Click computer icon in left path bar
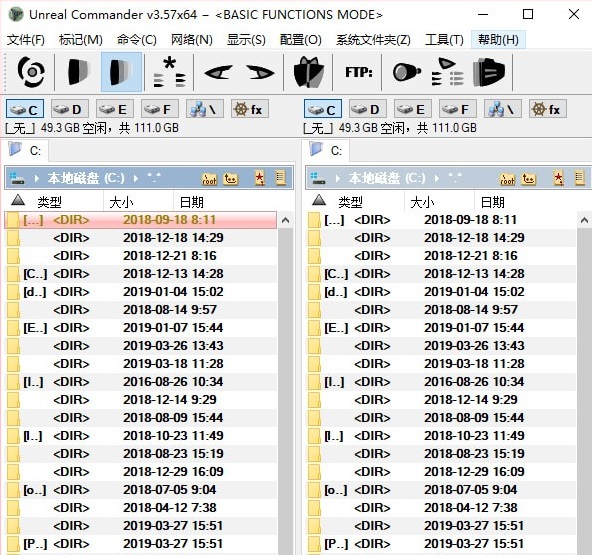 click(17, 178)
